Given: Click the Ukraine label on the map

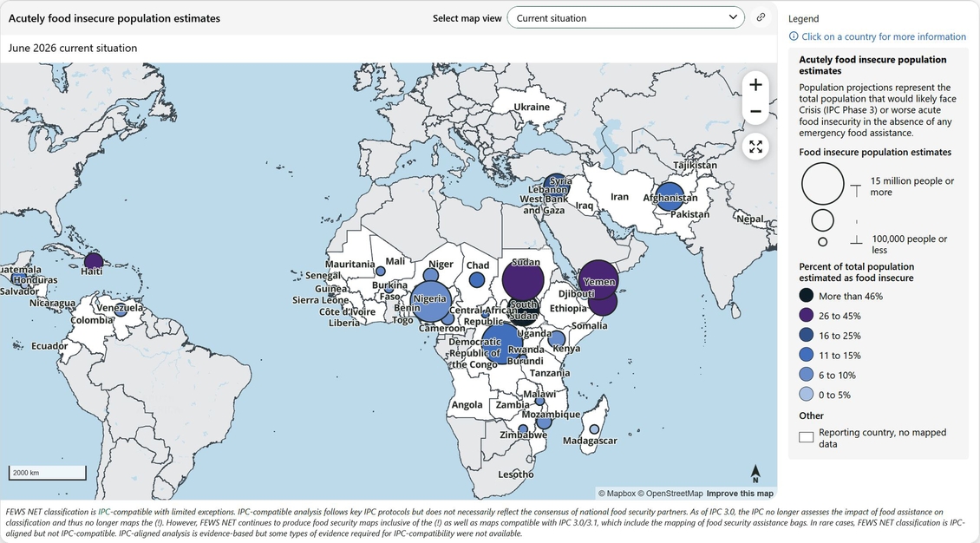Looking at the screenshot, I should (532, 107).
